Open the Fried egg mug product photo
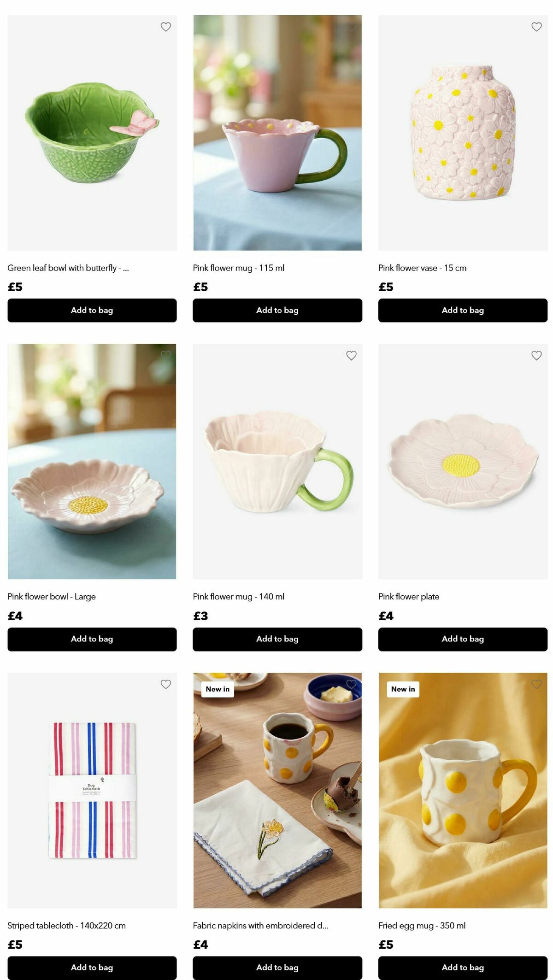Viewport: 553px width, 980px height. 463,791
